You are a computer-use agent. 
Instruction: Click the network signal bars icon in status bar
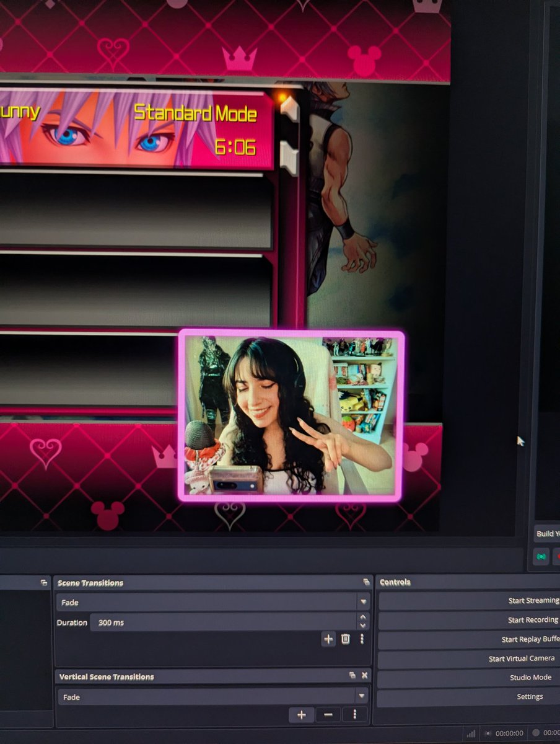coord(471,733)
